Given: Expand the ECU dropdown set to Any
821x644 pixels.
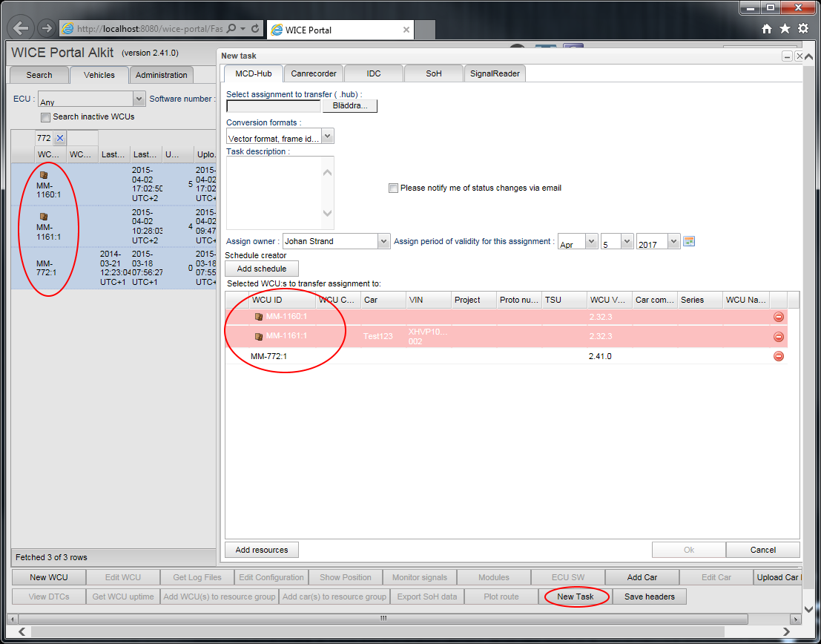Looking at the screenshot, I should 139,99.
